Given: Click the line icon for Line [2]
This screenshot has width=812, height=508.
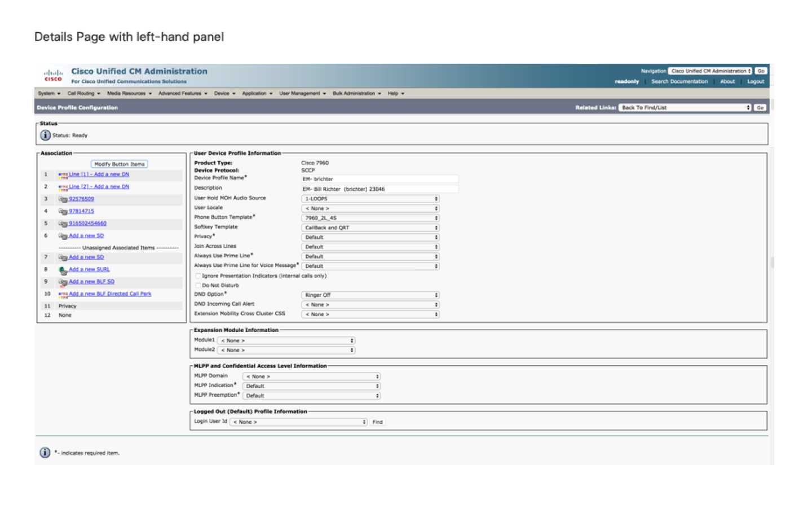Looking at the screenshot, I should [x=63, y=187].
